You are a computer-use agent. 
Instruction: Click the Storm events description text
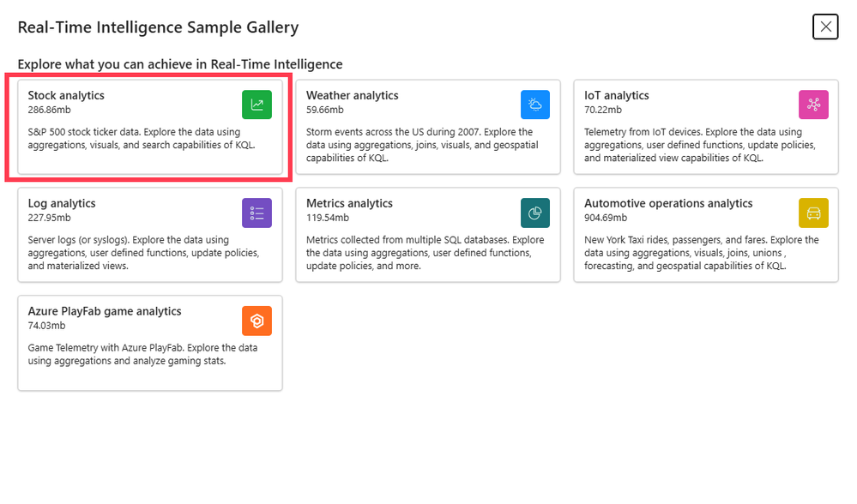point(422,145)
